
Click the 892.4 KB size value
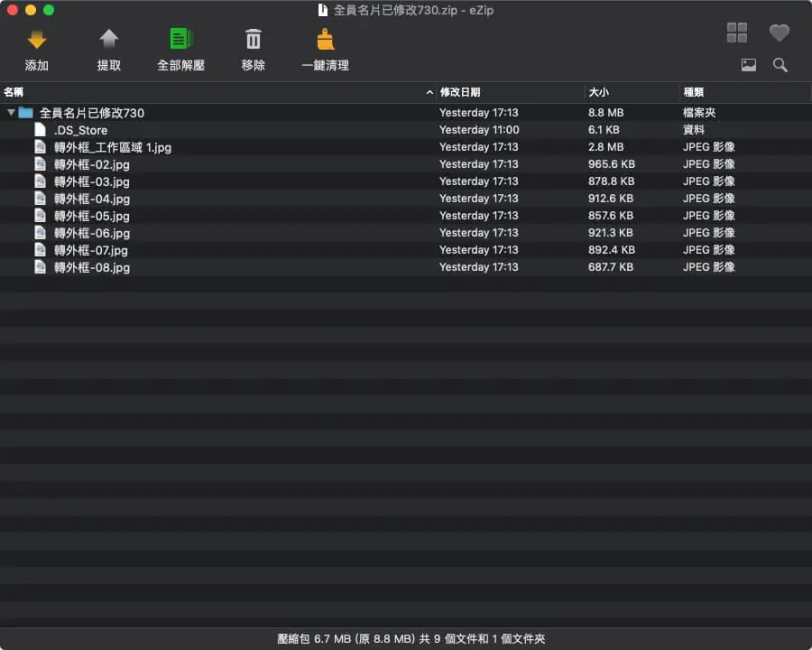612,249
